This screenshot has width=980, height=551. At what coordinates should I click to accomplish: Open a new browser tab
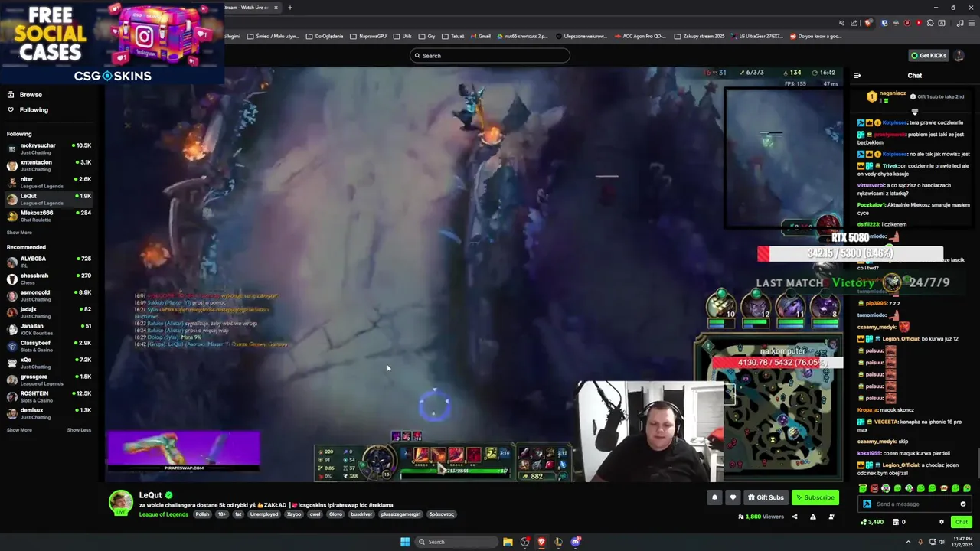coord(289,8)
